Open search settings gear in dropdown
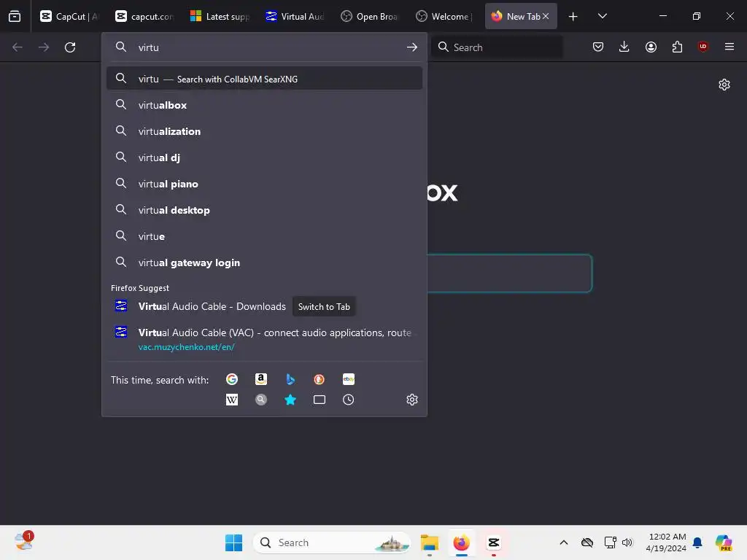 coord(412,400)
